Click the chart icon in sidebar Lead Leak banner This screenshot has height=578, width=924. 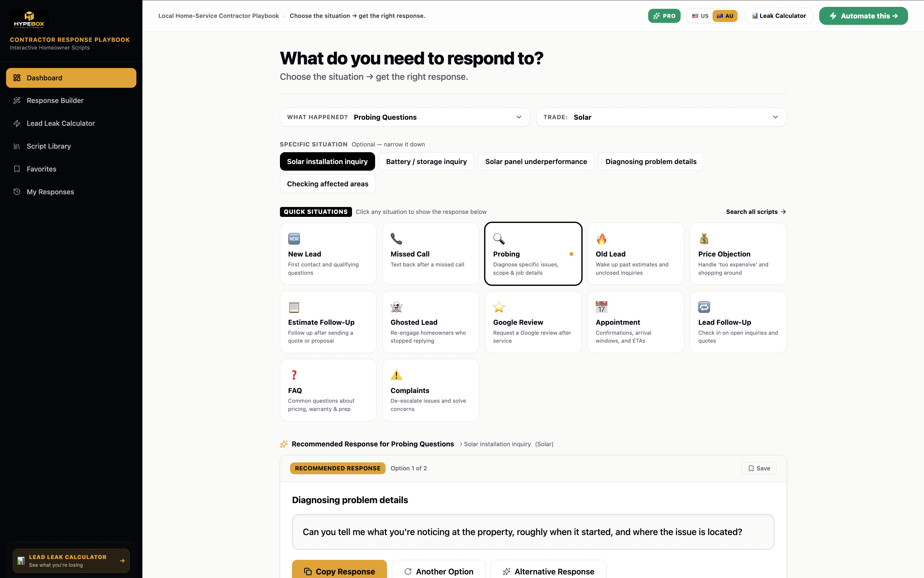[x=21, y=561]
